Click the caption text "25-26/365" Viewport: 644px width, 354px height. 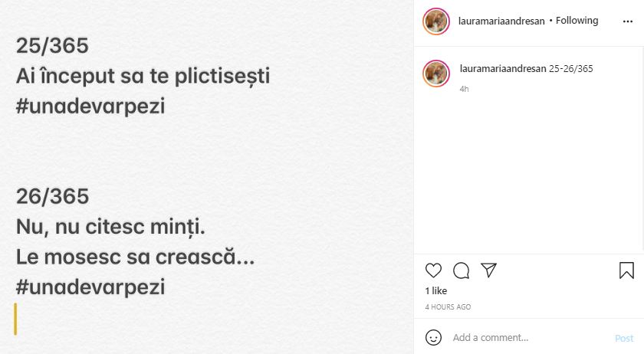(571, 69)
